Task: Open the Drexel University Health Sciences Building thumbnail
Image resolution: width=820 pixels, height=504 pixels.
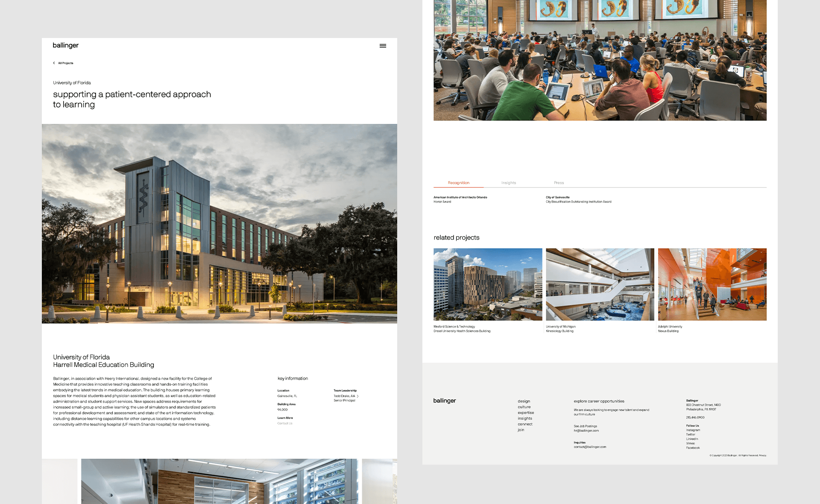Action: (488, 284)
